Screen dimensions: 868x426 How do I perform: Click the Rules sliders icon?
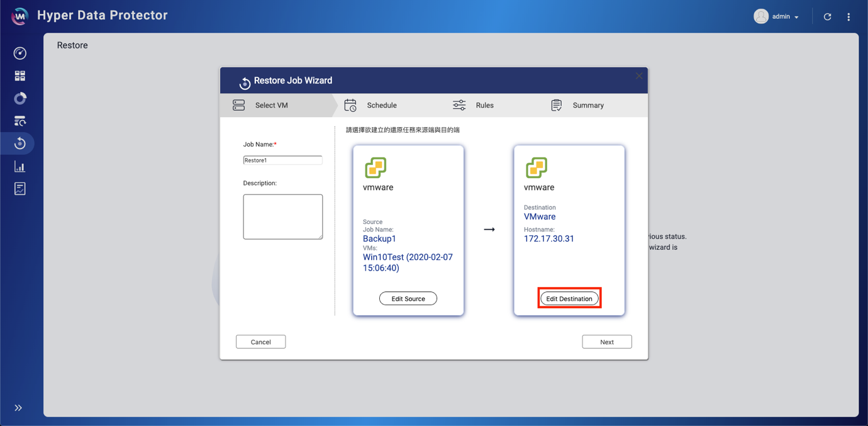[x=459, y=105]
